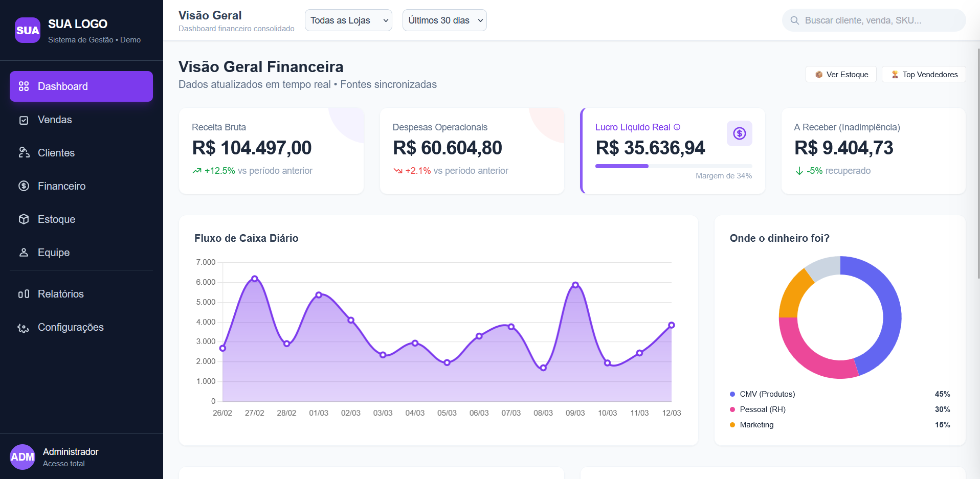Click the Clientes people icon
980x479 pixels.
pyautogui.click(x=24, y=152)
